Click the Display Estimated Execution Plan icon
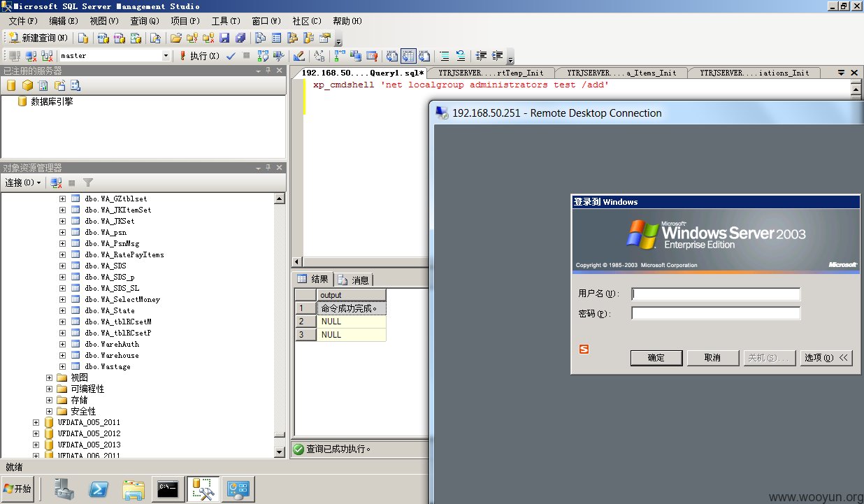The image size is (864, 504). [264, 56]
